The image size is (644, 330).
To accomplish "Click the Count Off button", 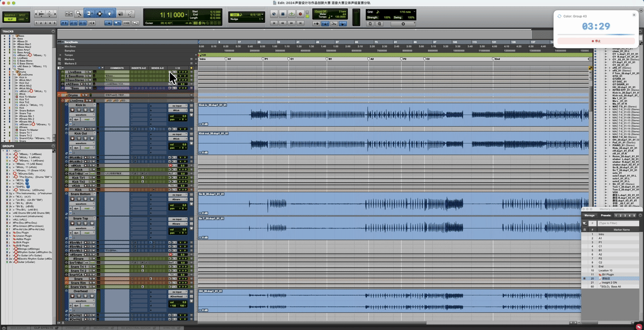I will [320, 11].
